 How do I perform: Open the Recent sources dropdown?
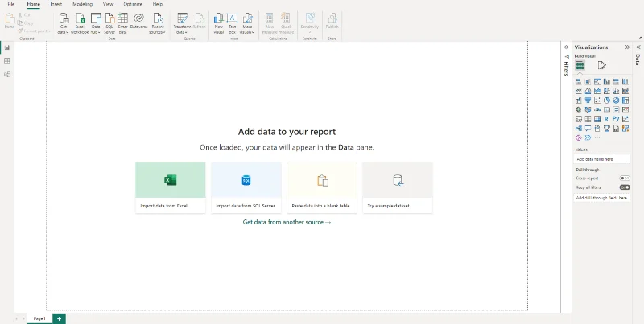[157, 23]
